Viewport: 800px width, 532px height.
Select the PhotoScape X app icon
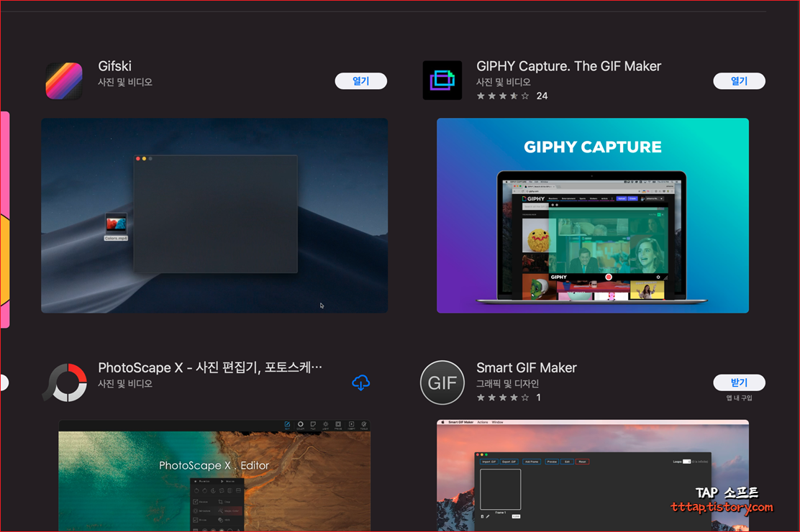65,382
